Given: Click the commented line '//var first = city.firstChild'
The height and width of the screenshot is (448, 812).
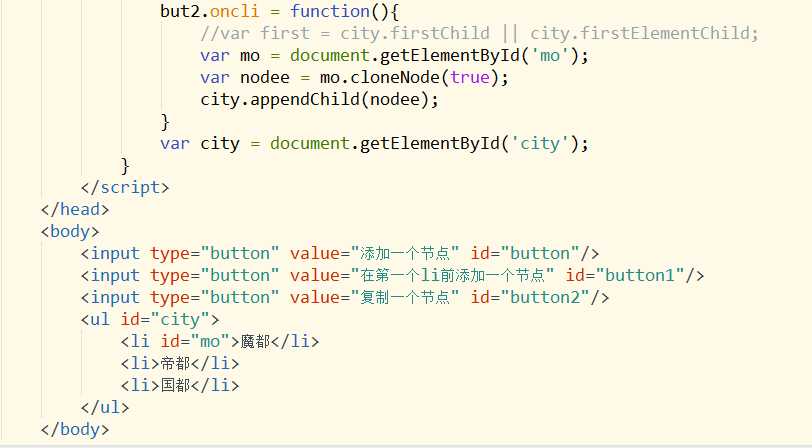Looking at the screenshot, I should coord(344,33).
